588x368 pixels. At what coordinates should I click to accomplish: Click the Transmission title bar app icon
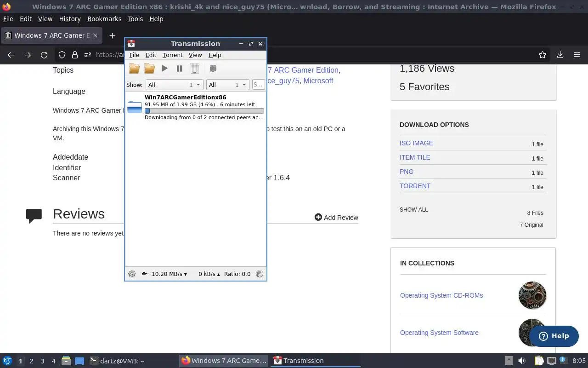(x=131, y=44)
